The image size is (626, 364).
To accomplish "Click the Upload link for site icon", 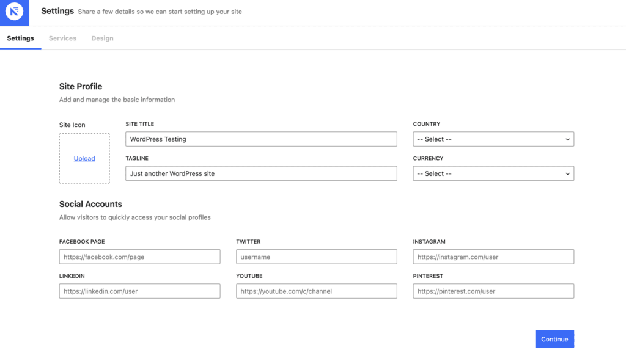I will point(84,159).
